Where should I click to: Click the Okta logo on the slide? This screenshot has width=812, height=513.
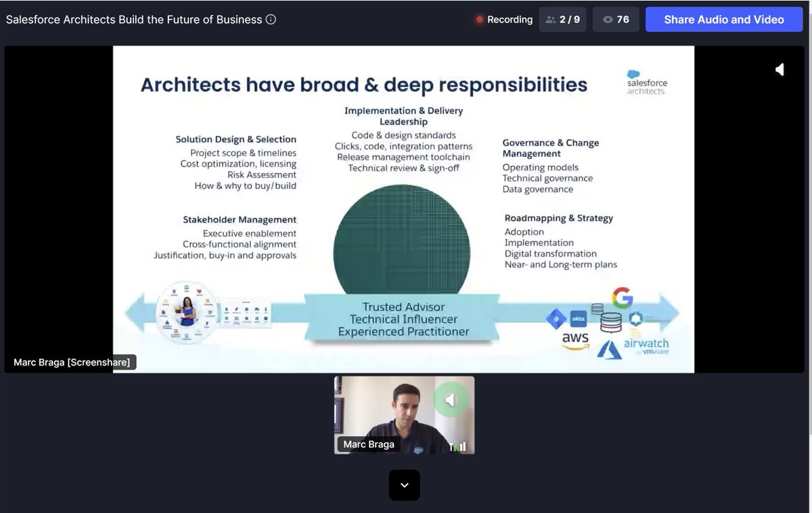coord(578,318)
